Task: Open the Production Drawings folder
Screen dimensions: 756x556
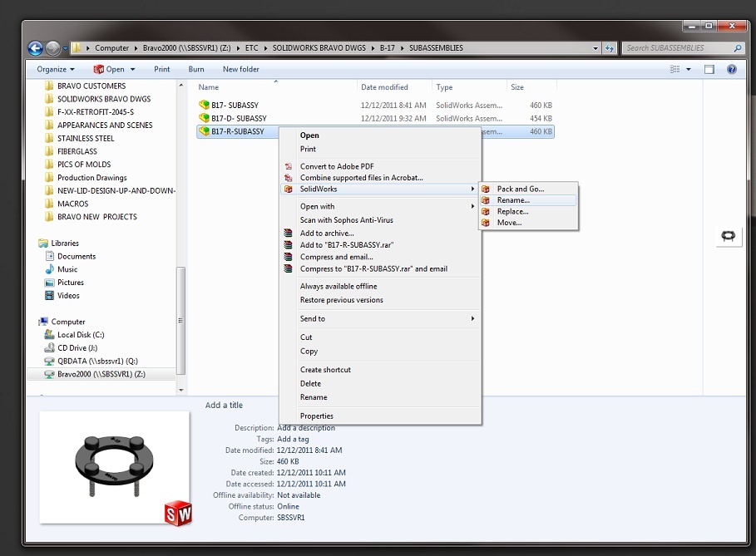Action: click(x=92, y=178)
